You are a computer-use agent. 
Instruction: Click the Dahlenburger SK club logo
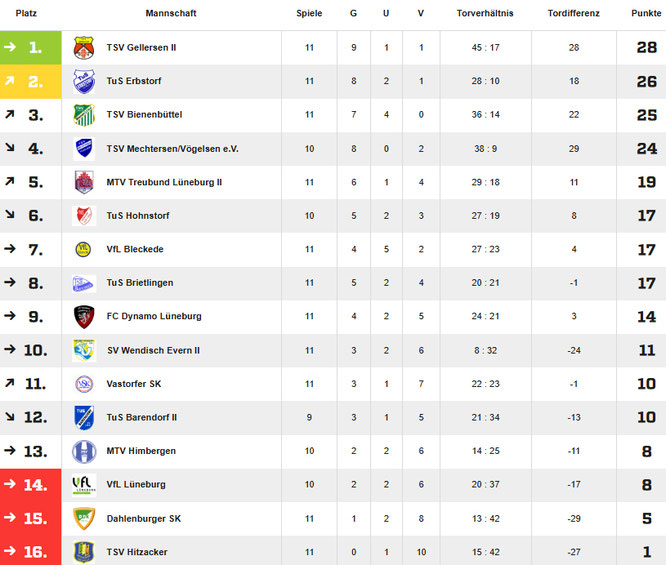84,518
